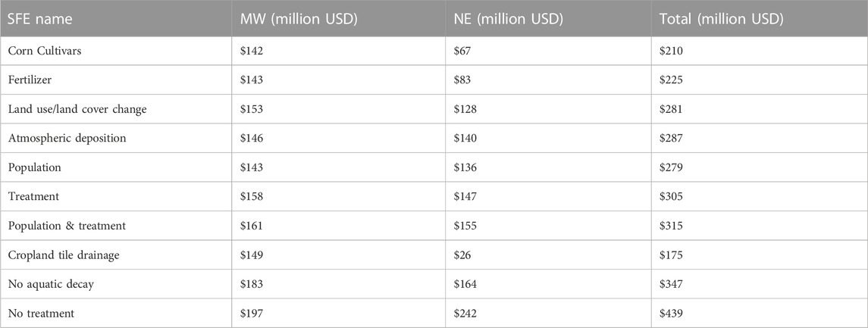
Task: Select the MW (million USD) header
Action: 299,20
